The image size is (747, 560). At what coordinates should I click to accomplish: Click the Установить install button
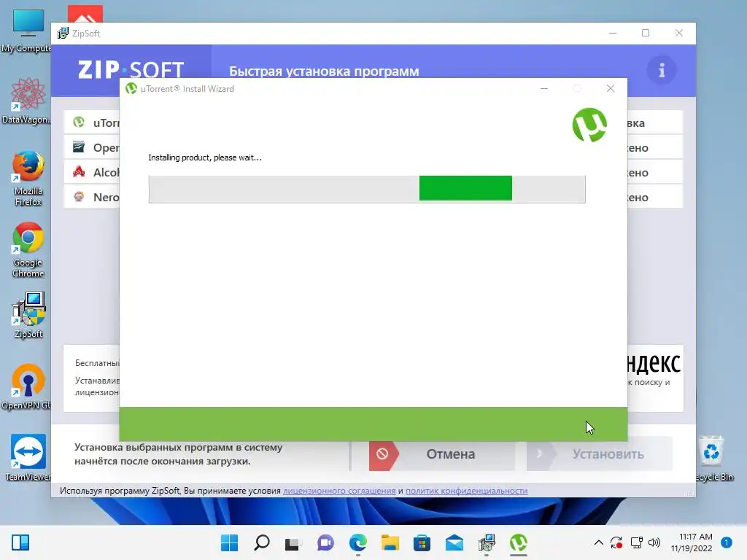point(600,454)
